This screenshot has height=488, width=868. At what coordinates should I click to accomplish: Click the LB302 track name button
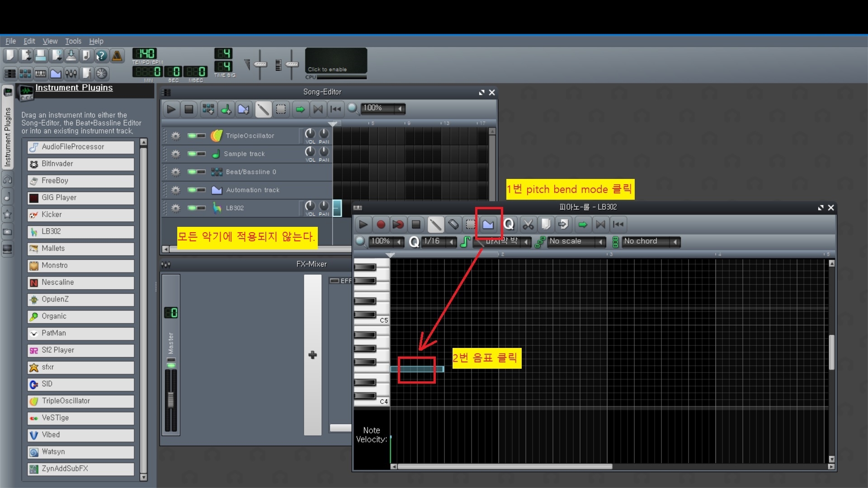click(254, 208)
